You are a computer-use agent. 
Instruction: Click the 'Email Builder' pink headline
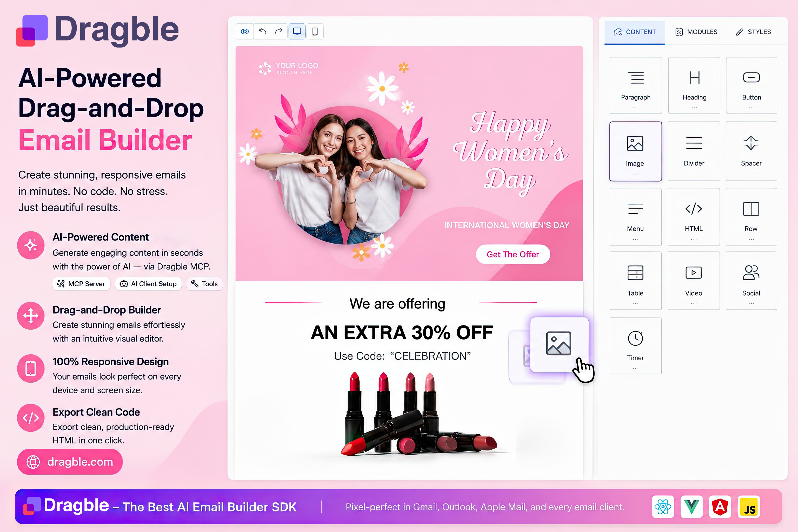[x=105, y=140]
